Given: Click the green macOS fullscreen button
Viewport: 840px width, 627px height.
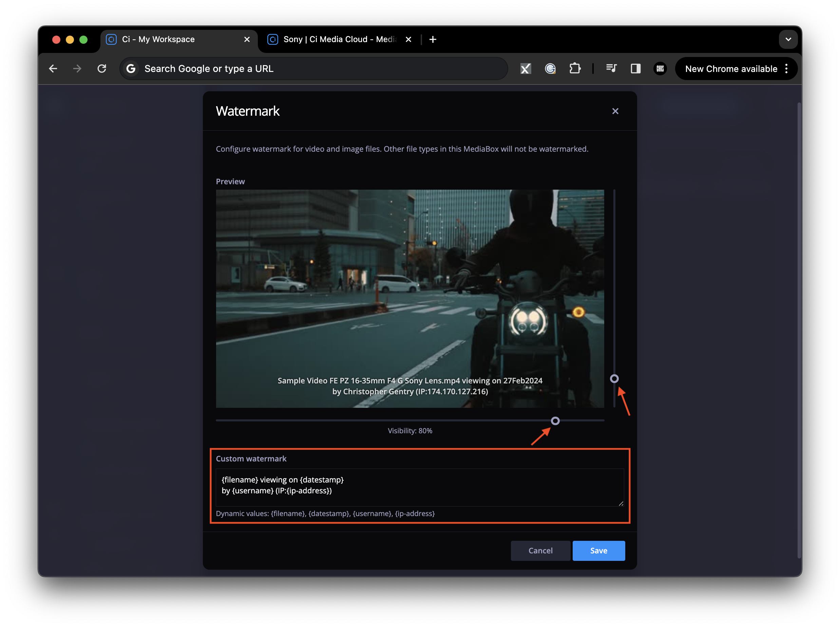Looking at the screenshot, I should pos(83,39).
